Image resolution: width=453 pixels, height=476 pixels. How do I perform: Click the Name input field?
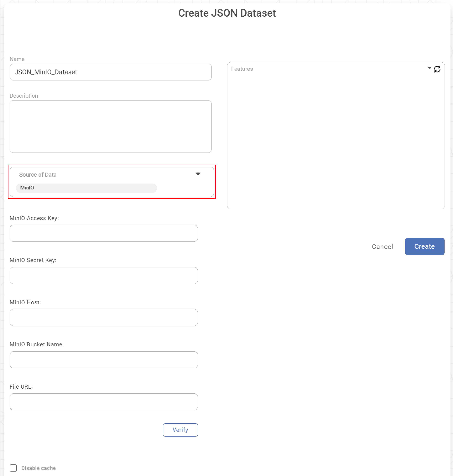click(x=111, y=72)
